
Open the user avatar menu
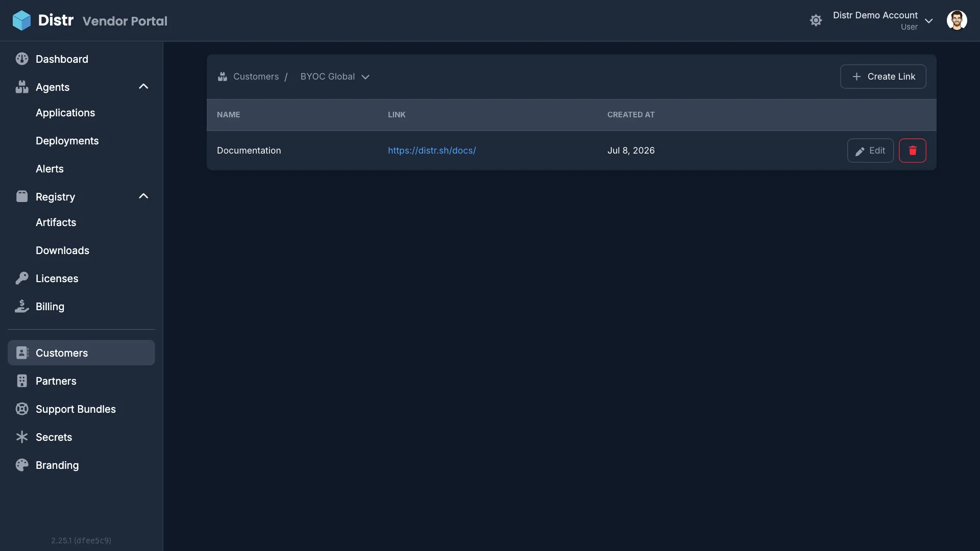point(957,20)
